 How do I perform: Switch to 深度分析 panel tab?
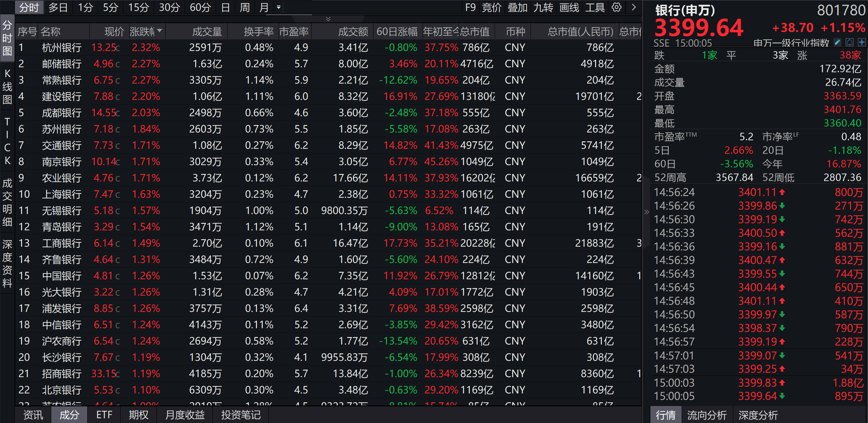click(758, 415)
